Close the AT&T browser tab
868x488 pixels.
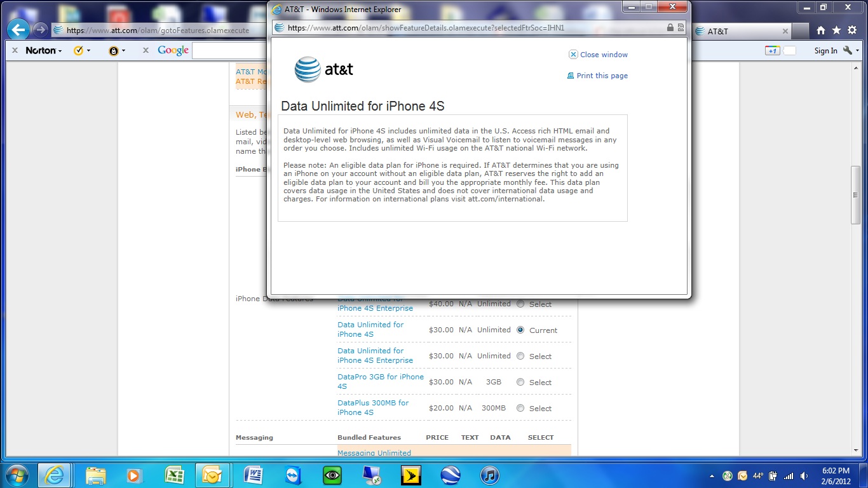(x=785, y=31)
